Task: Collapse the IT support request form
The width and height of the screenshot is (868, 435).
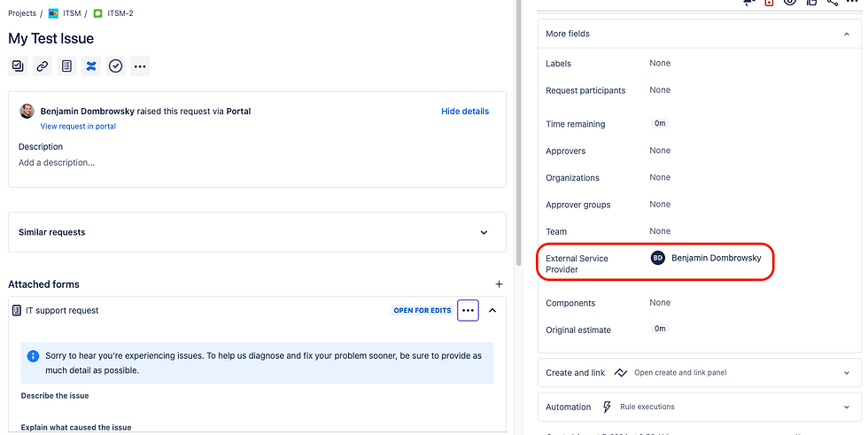Action: [492, 310]
